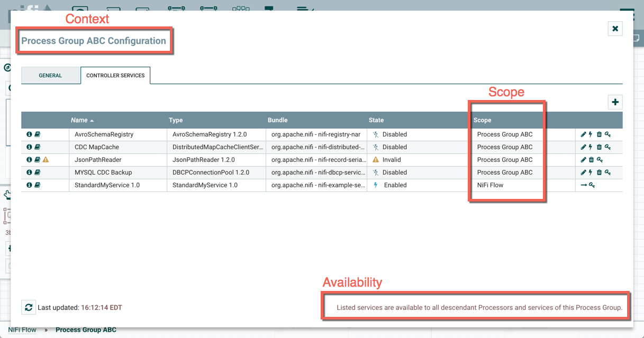Viewport: 644px width, 338px height.
Task: View details info icon for AvroSchemaRegistry
Action: coord(29,134)
